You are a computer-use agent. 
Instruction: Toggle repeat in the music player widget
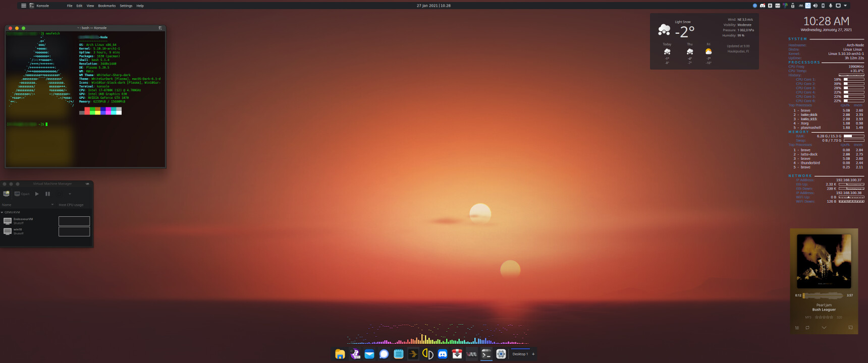tap(807, 328)
